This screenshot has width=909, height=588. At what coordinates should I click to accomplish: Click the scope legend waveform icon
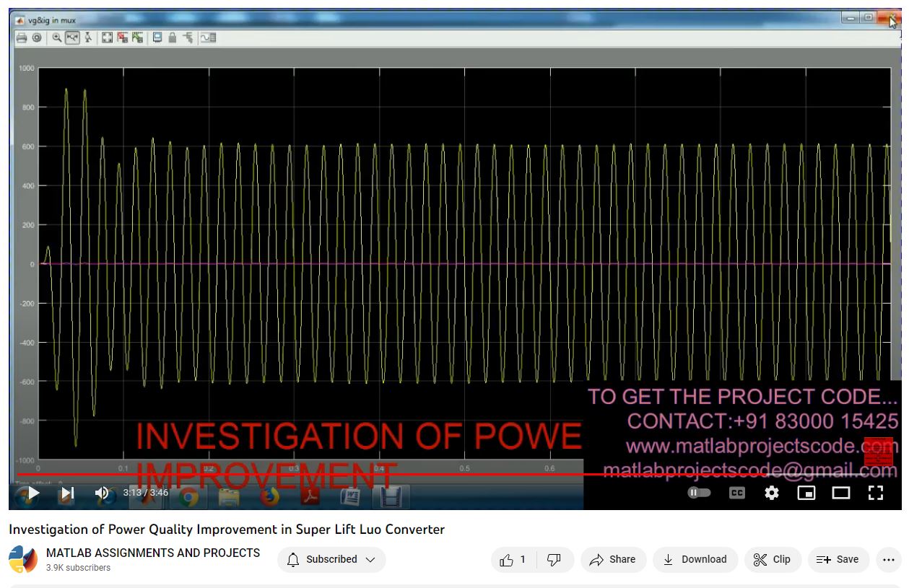[208, 38]
